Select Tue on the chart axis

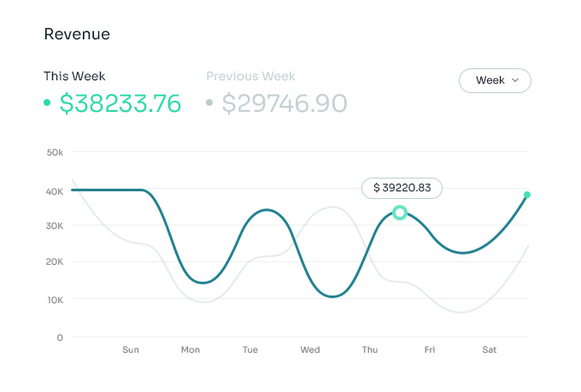[x=250, y=349]
